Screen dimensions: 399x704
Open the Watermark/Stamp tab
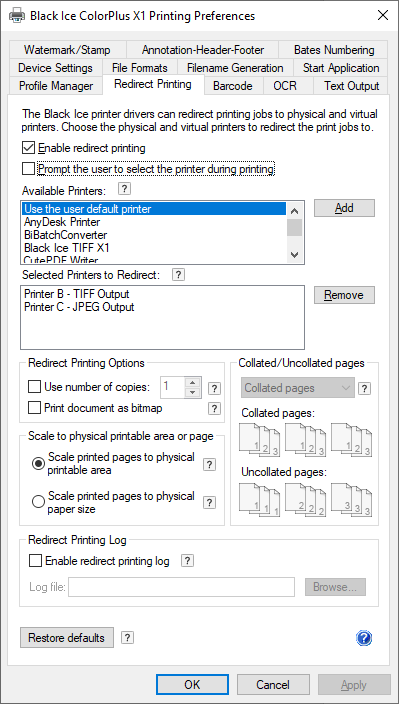pyautogui.click(x=67, y=50)
